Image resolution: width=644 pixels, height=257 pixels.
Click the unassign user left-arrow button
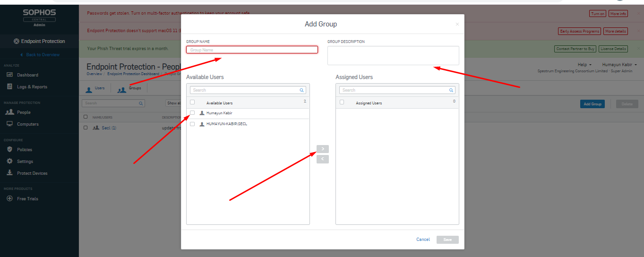tap(323, 159)
